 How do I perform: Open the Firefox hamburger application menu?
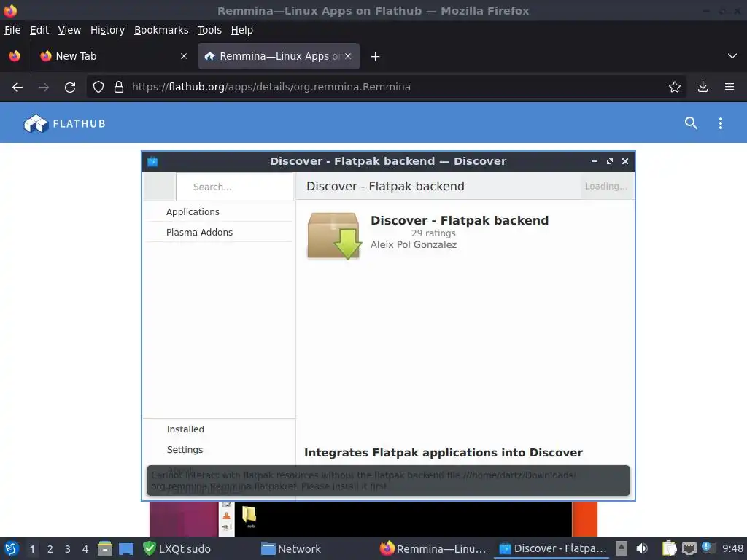729,87
